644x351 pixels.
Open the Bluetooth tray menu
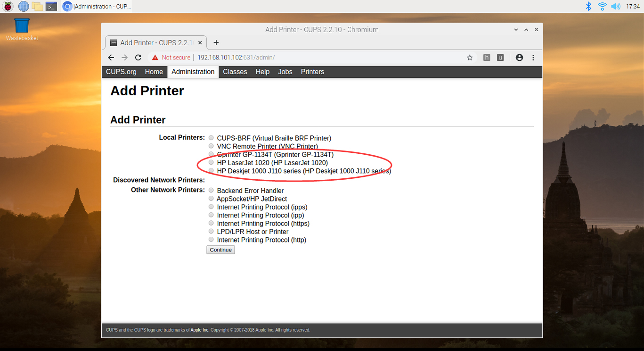[x=588, y=6]
